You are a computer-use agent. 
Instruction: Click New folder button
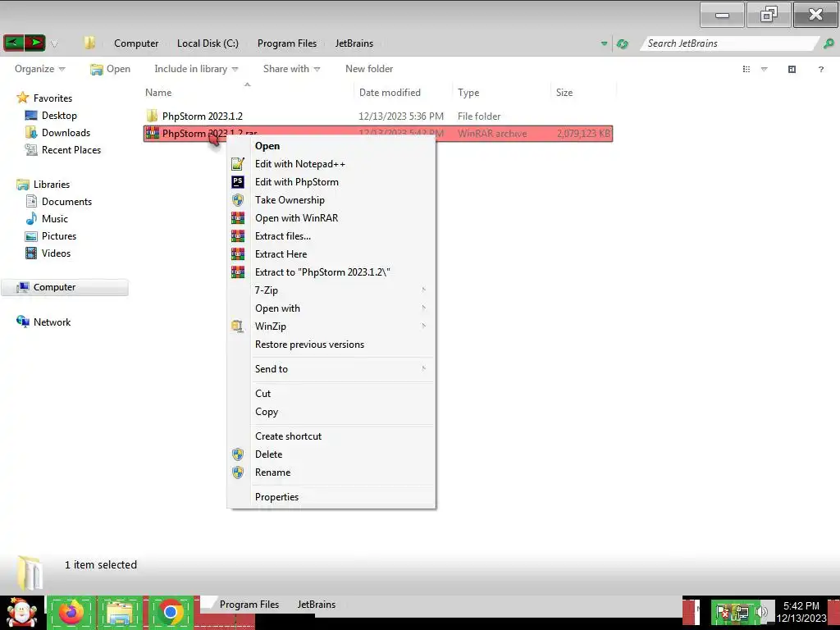tap(369, 69)
